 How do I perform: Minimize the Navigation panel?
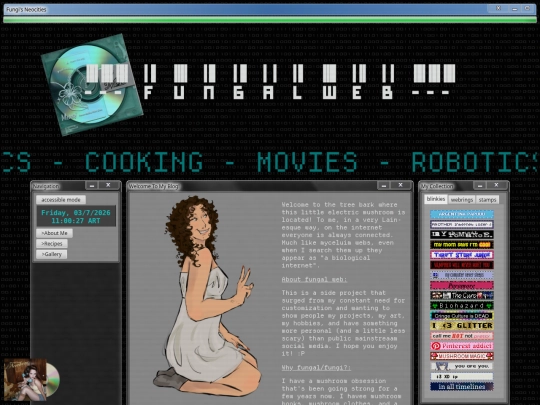point(92,186)
